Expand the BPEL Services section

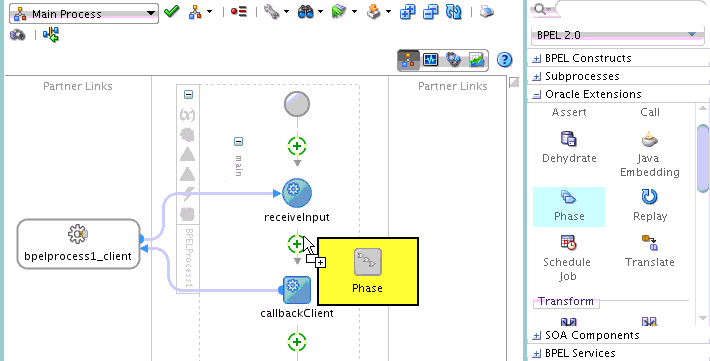[537, 353]
